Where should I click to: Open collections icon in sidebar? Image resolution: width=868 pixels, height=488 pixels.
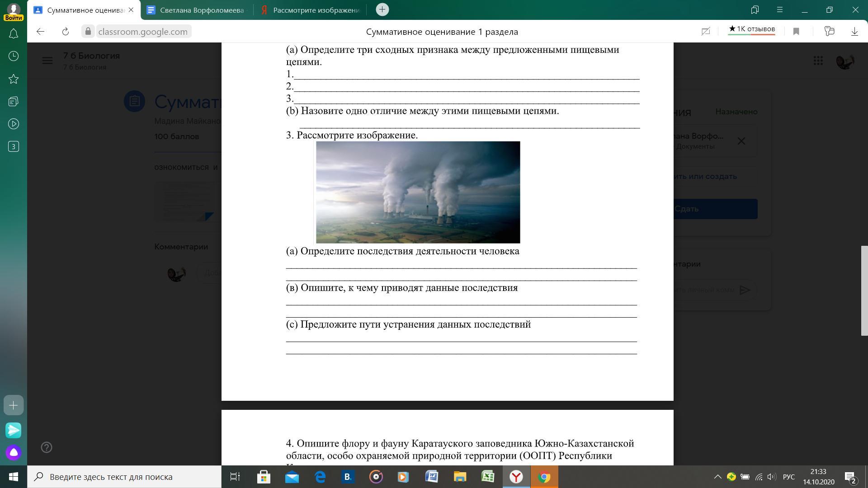point(14,101)
